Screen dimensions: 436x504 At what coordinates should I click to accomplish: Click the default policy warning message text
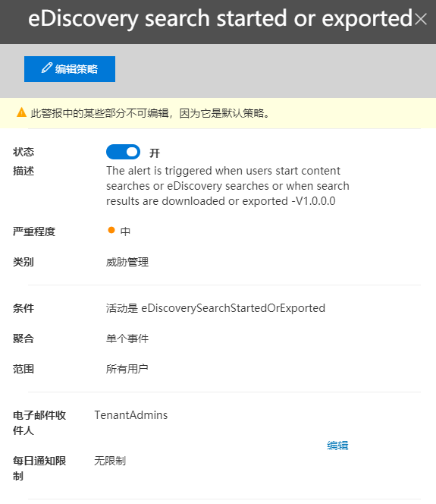[x=150, y=113]
